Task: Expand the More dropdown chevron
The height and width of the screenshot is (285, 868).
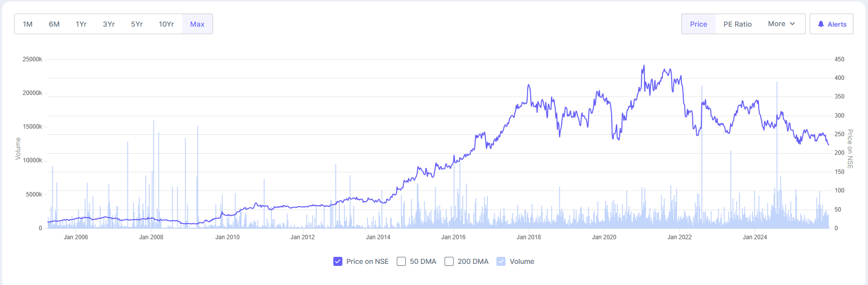Action: coord(792,24)
